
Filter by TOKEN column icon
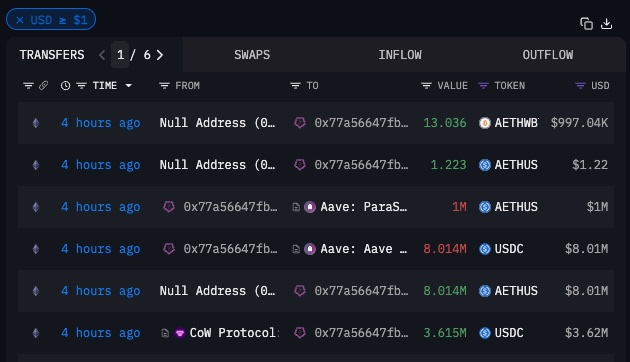[x=483, y=86]
